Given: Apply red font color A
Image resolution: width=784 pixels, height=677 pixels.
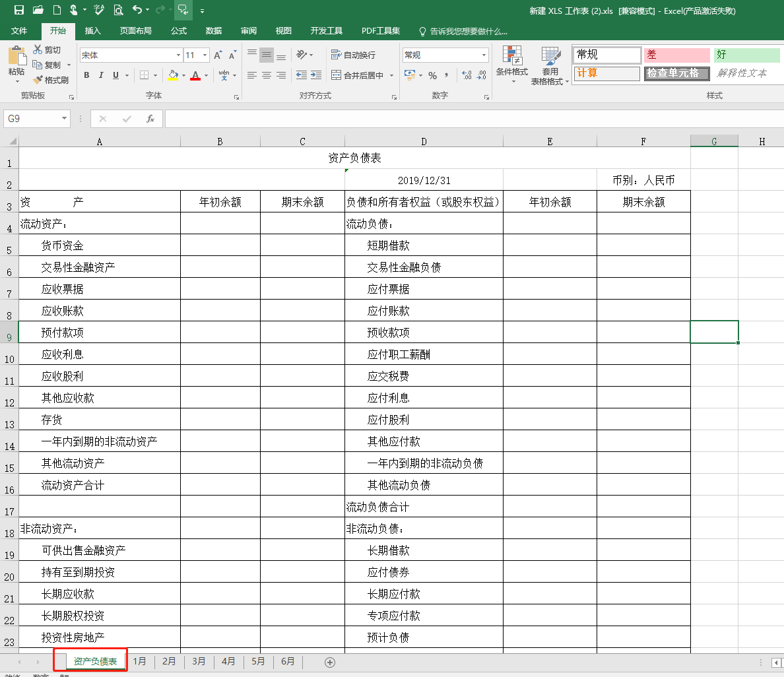Looking at the screenshot, I should point(195,75).
